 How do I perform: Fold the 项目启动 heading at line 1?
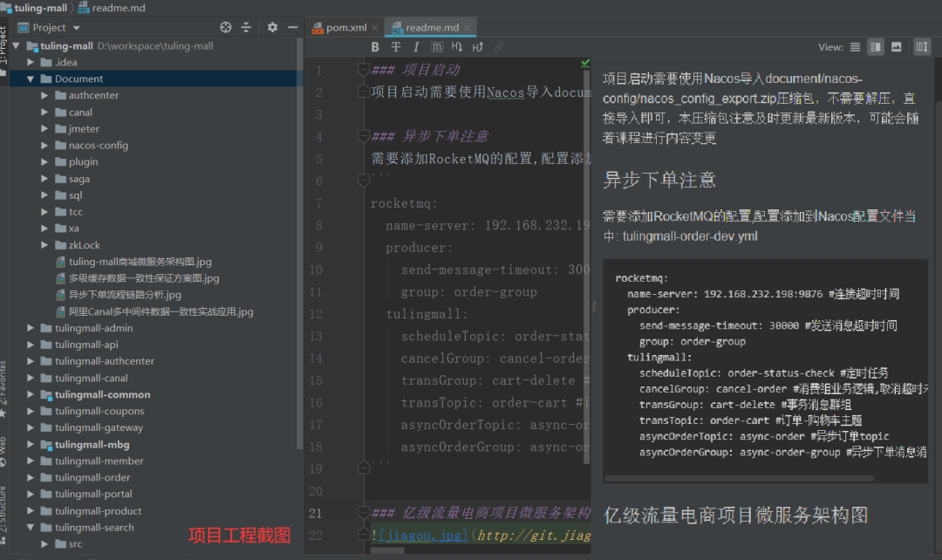coord(363,70)
